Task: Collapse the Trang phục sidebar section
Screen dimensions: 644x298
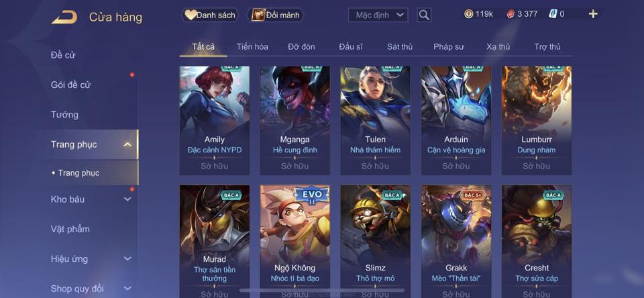Action: pos(127,144)
